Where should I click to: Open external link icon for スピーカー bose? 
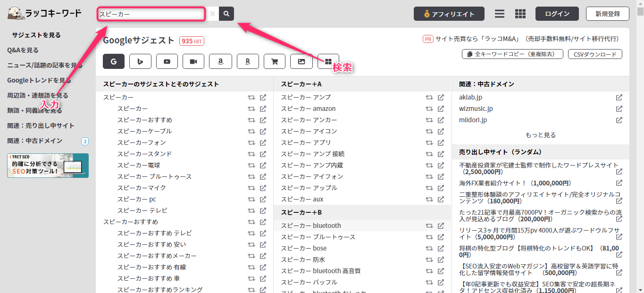tap(441, 248)
